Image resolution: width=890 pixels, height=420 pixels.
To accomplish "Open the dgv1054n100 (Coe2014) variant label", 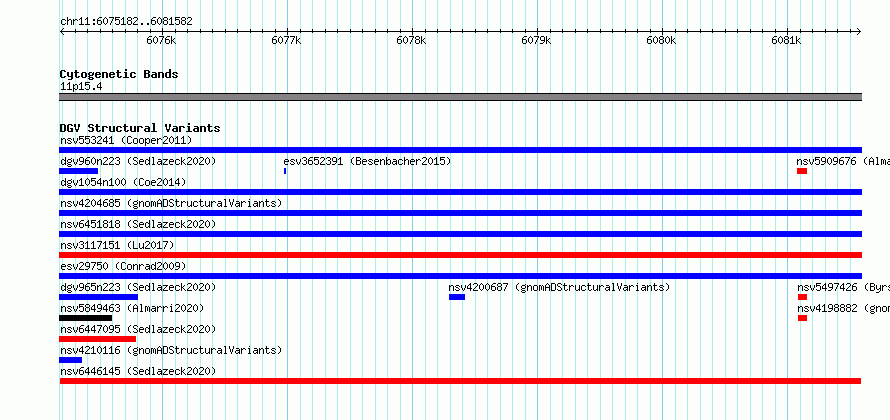I will click(x=123, y=182).
